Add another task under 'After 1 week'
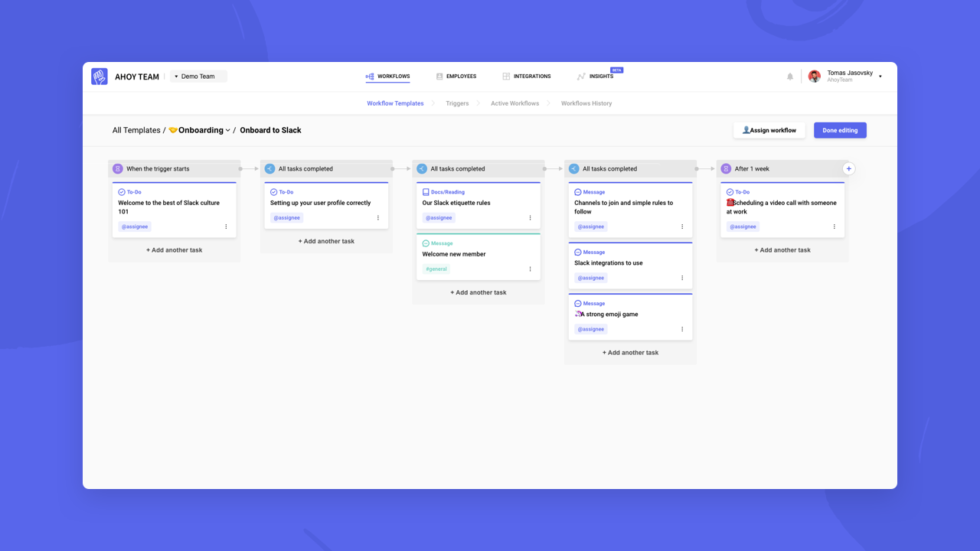Viewport: 980px width, 551px height. coord(782,250)
